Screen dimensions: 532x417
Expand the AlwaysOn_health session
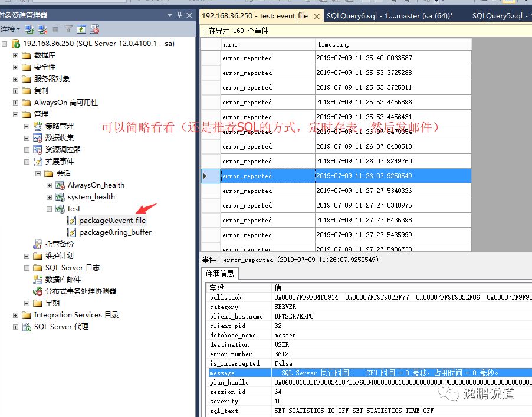(49, 186)
